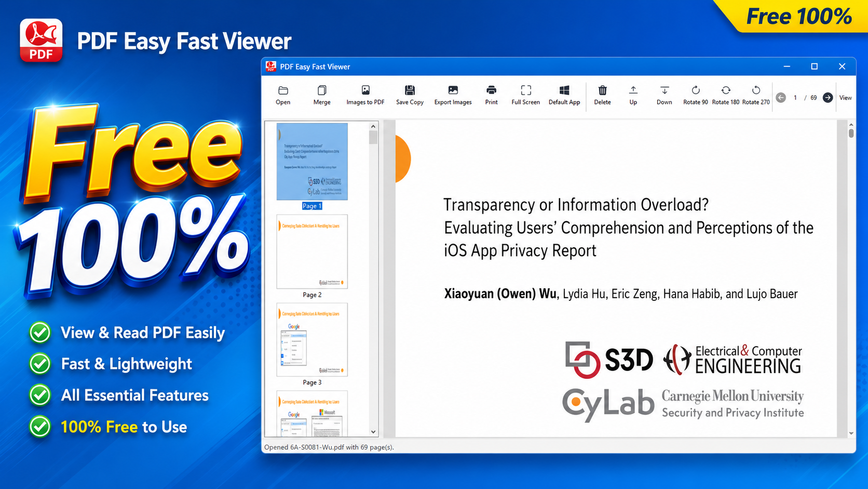Click the document view scroll-down arrow
The image size is (868, 489).
click(851, 433)
